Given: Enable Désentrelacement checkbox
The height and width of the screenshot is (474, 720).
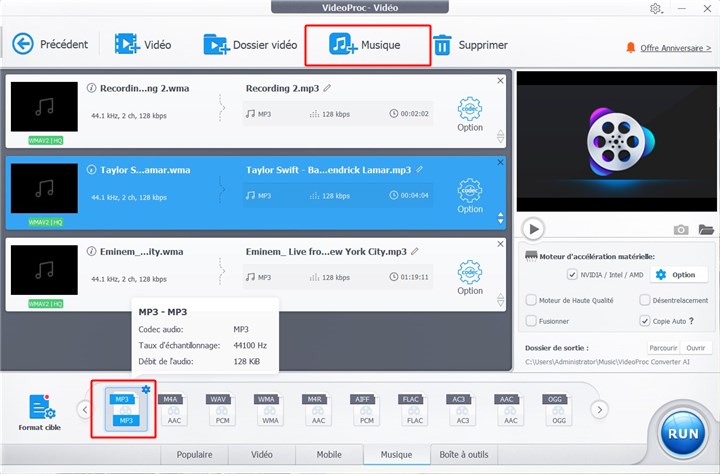Looking at the screenshot, I should [x=645, y=300].
